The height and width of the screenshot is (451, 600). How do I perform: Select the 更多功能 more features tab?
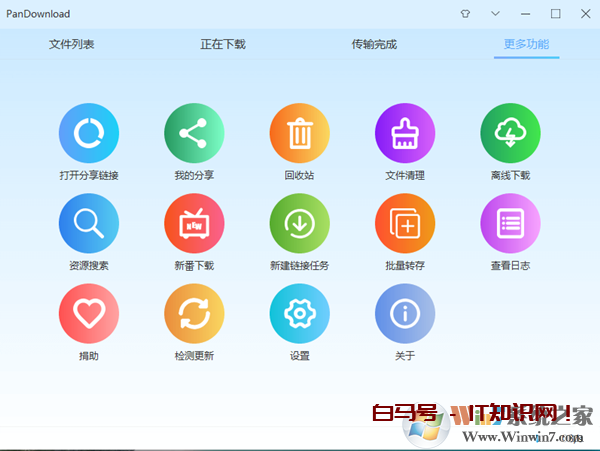(x=526, y=45)
